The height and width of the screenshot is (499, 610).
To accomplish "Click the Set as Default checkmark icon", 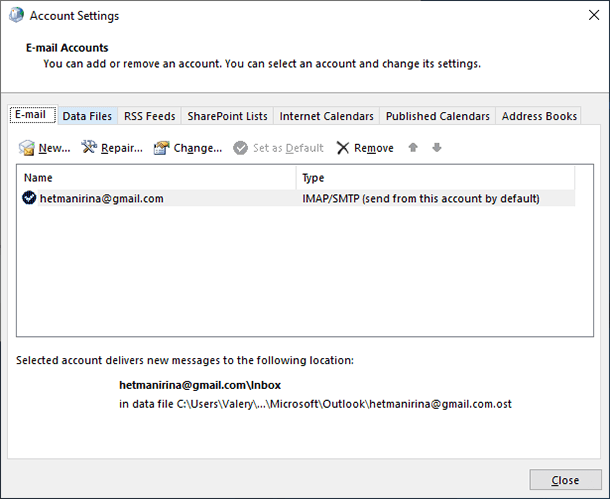I will (240, 148).
